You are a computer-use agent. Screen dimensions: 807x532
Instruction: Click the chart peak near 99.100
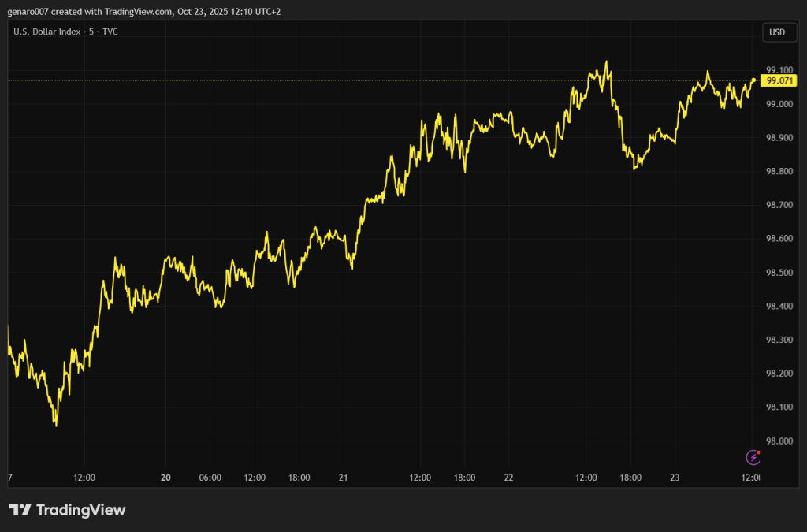(x=606, y=61)
